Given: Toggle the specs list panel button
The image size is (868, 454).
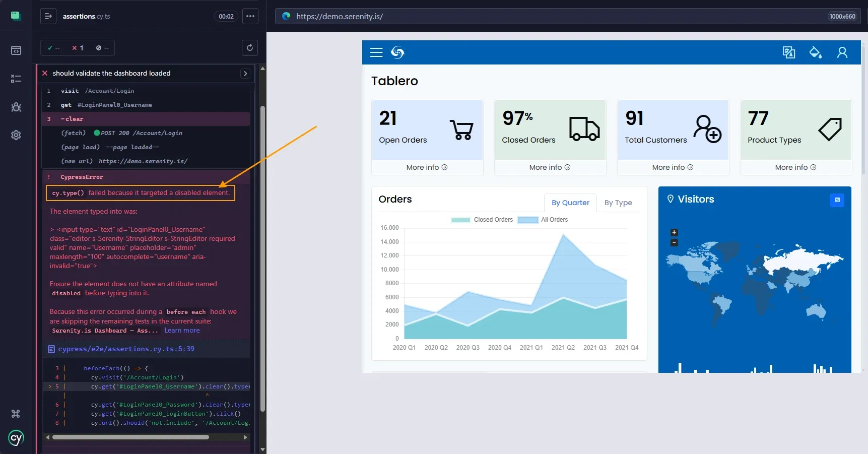Looking at the screenshot, I should pos(48,16).
